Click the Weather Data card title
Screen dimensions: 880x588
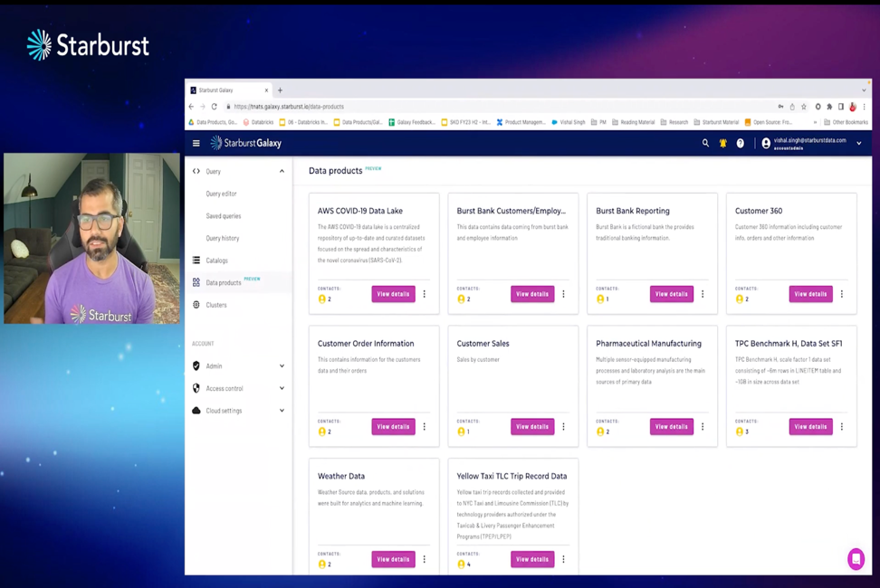coord(341,477)
